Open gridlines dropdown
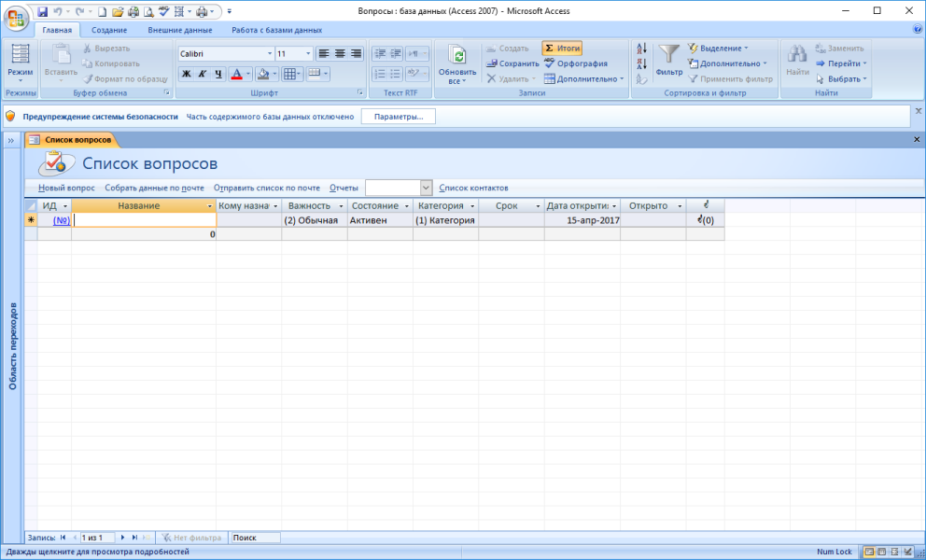The height and width of the screenshot is (560, 926). (x=292, y=74)
